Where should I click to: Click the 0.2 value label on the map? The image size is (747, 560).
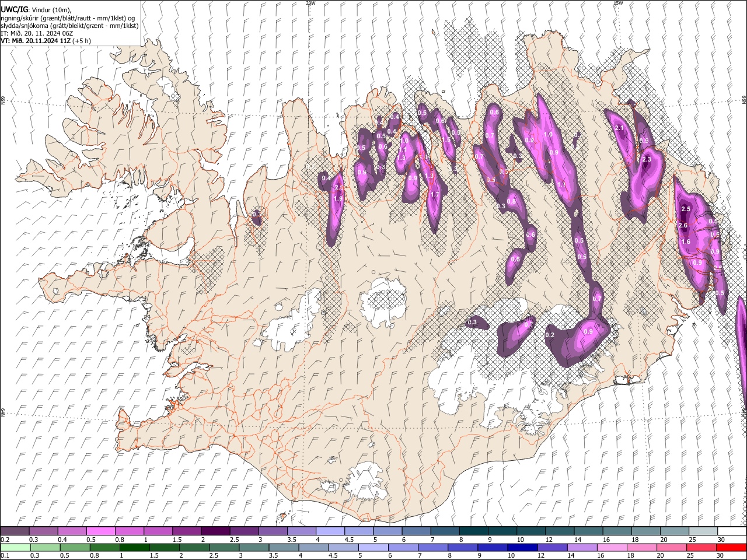550,335
